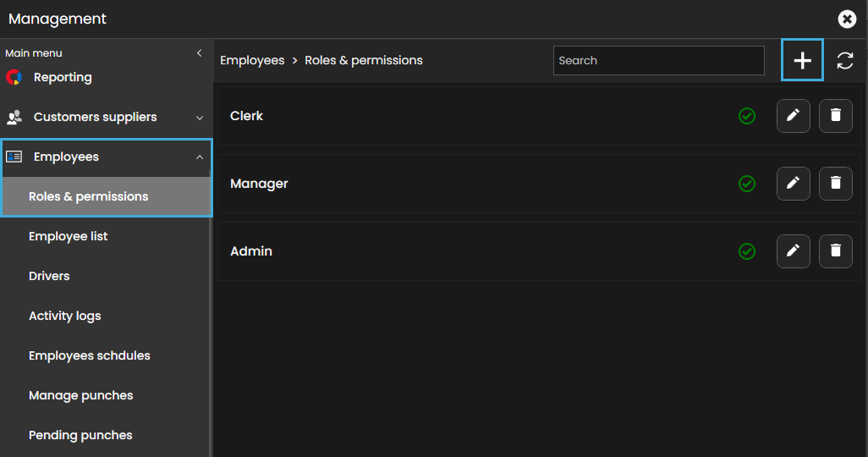Collapse the Employees menu section
The width and height of the screenshot is (868, 457).
coord(200,157)
